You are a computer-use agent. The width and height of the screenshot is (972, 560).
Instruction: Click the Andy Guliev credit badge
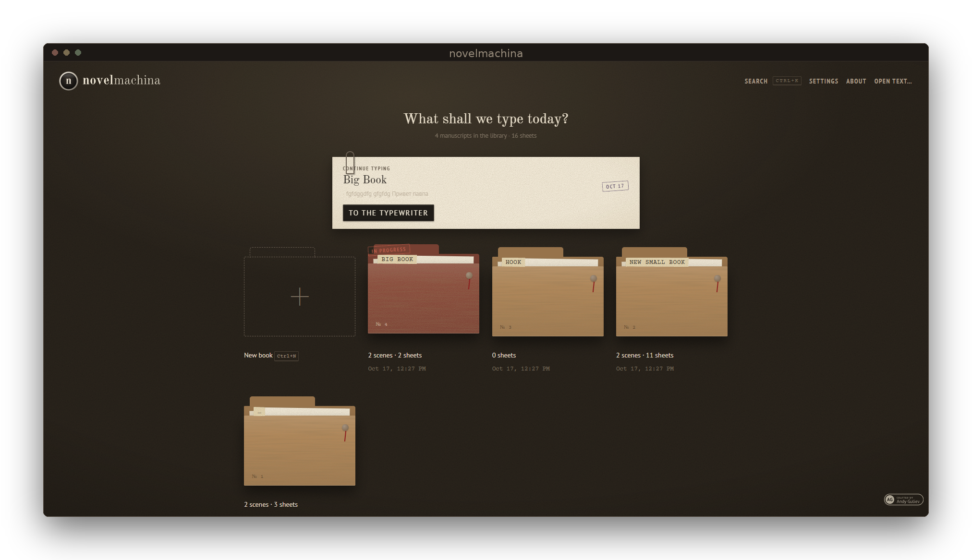[903, 500]
